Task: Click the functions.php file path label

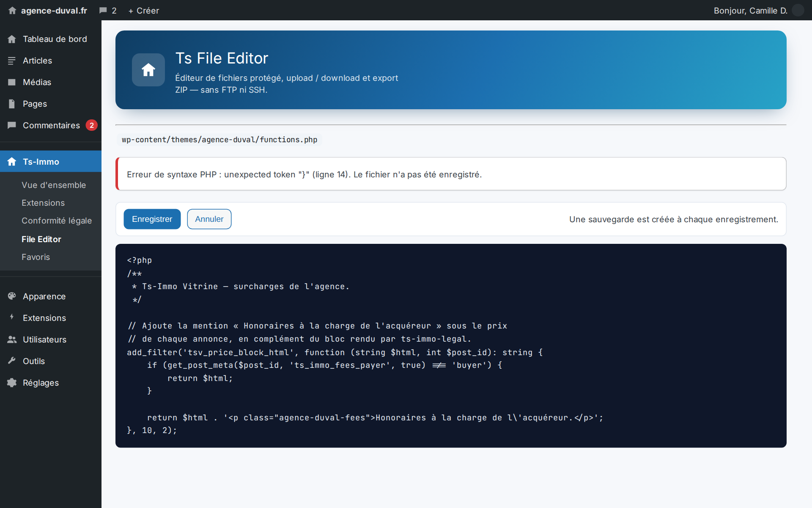Action: (x=219, y=140)
